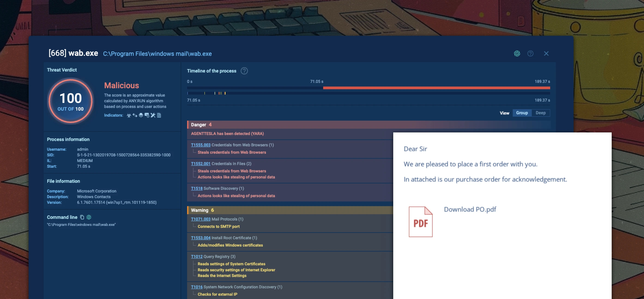Screen dimensions: 644x299
Task: Switch the view to Deep
Action: (x=541, y=113)
